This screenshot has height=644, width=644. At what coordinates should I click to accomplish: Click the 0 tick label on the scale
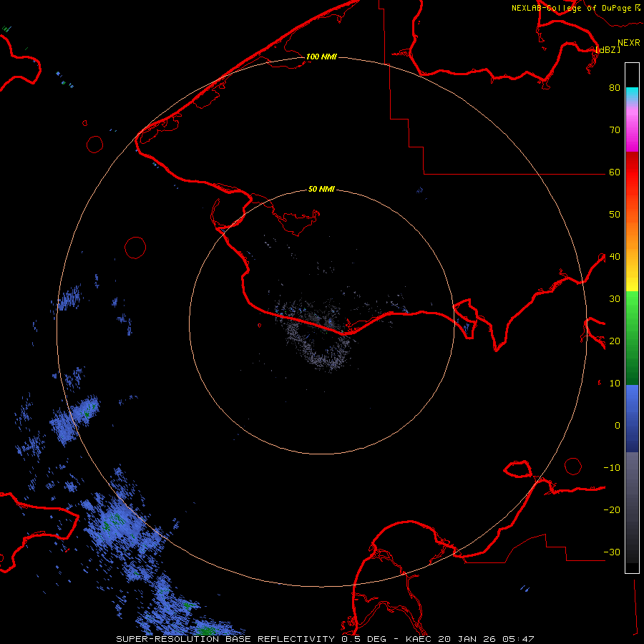(x=618, y=426)
